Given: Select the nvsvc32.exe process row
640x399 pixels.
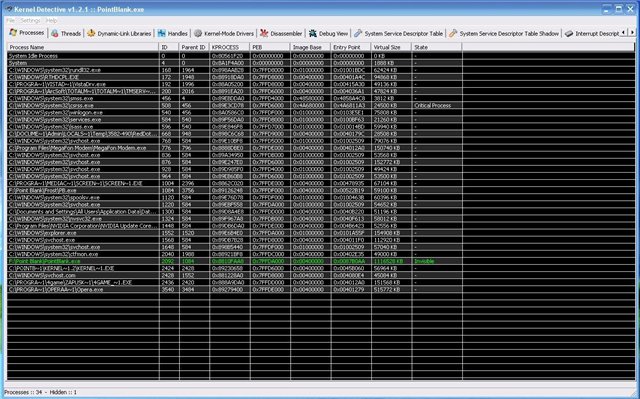Looking at the screenshot, I should click(235, 219).
